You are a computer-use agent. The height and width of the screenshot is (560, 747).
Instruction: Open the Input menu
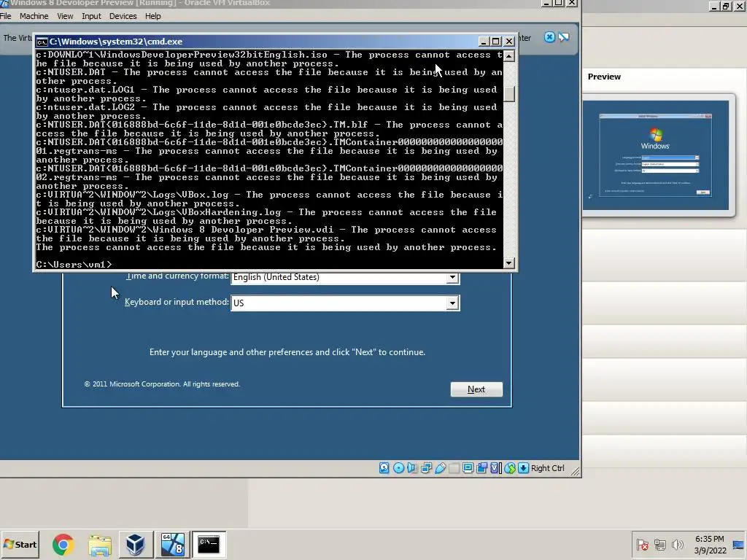click(91, 16)
